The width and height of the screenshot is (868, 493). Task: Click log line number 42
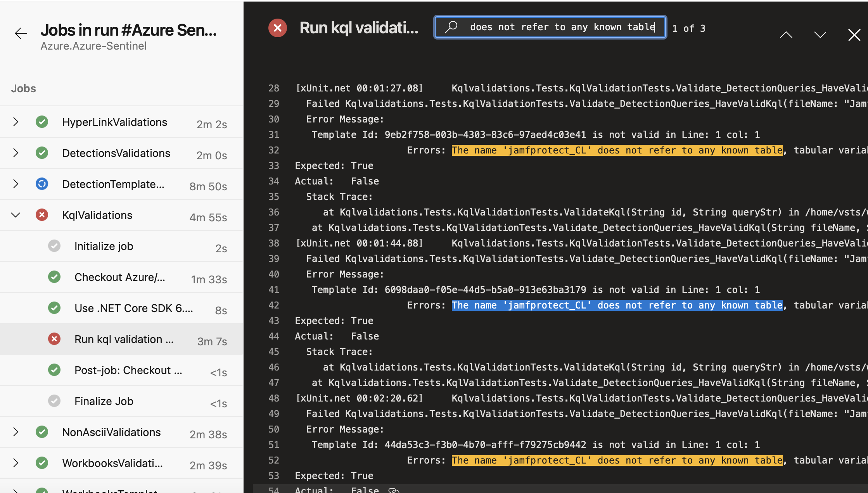coord(274,305)
